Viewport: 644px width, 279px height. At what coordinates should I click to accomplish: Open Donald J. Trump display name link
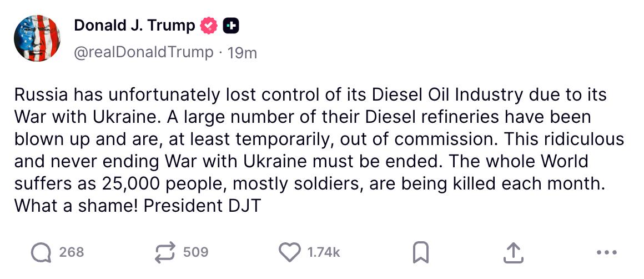click(x=134, y=26)
